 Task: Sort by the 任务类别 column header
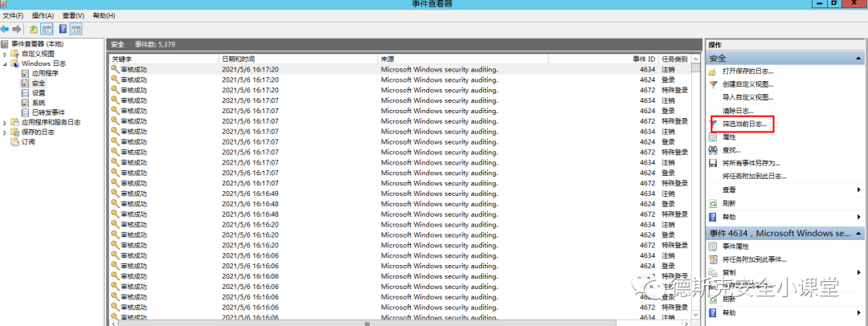(674, 59)
